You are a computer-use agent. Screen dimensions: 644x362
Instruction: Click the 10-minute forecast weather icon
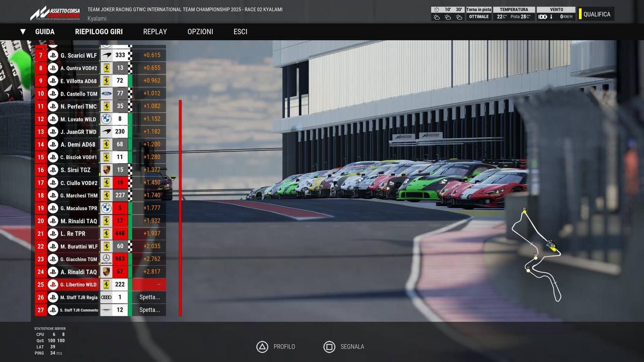click(x=448, y=17)
